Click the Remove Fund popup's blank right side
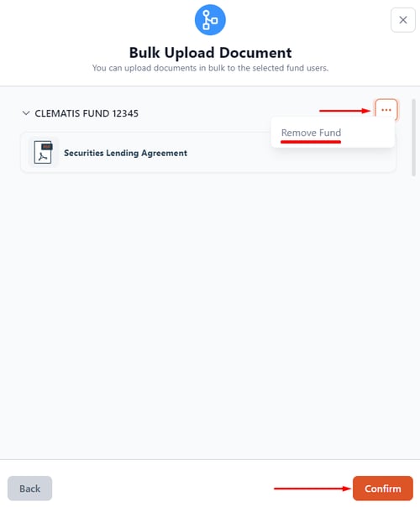Screen dimensions: 420x507 [367, 133]
